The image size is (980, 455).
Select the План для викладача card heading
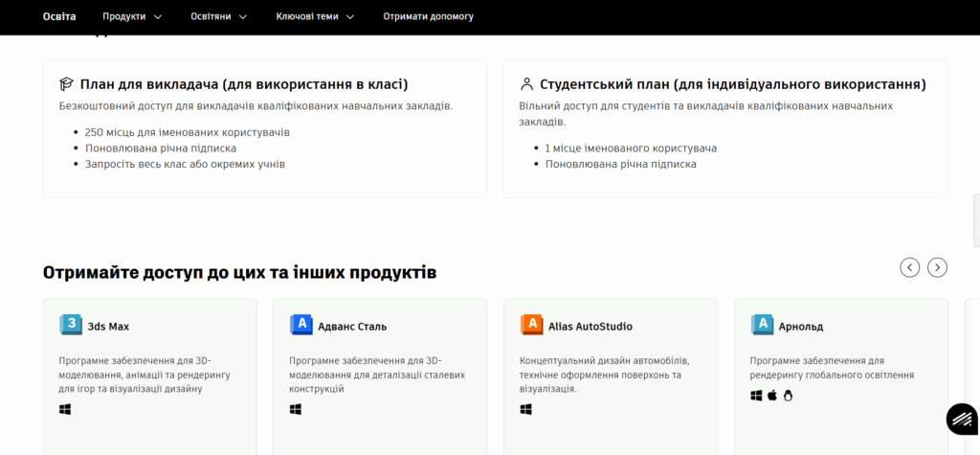244,84
